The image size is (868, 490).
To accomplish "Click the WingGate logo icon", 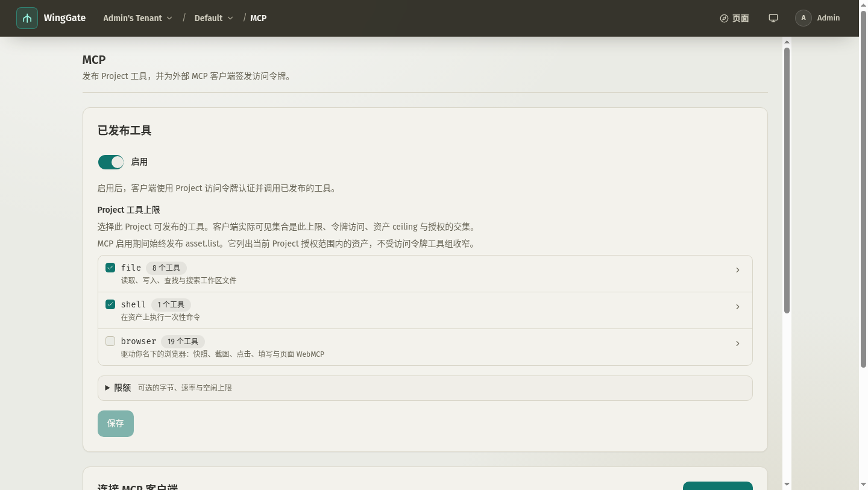I will coord(27,18).
